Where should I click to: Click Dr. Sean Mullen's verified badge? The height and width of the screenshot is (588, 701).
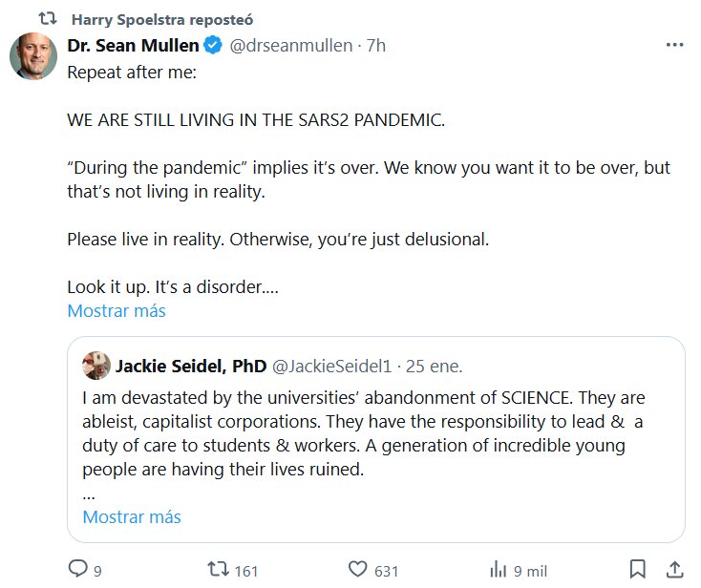pos(216,46)
